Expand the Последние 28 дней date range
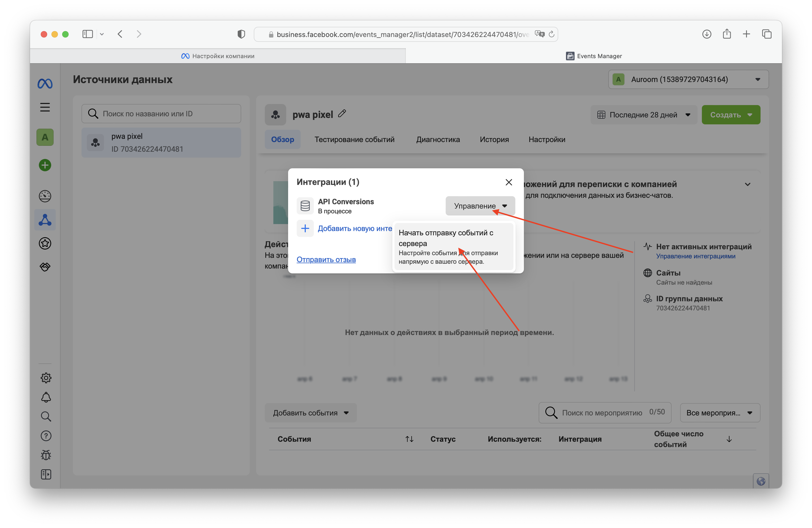 [x=643, y=115]
